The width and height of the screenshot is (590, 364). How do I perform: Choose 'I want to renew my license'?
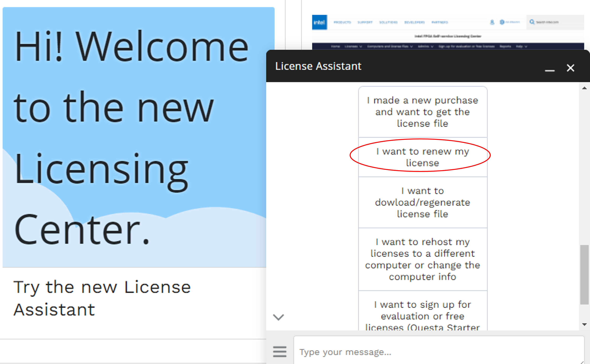coord(423,157)
